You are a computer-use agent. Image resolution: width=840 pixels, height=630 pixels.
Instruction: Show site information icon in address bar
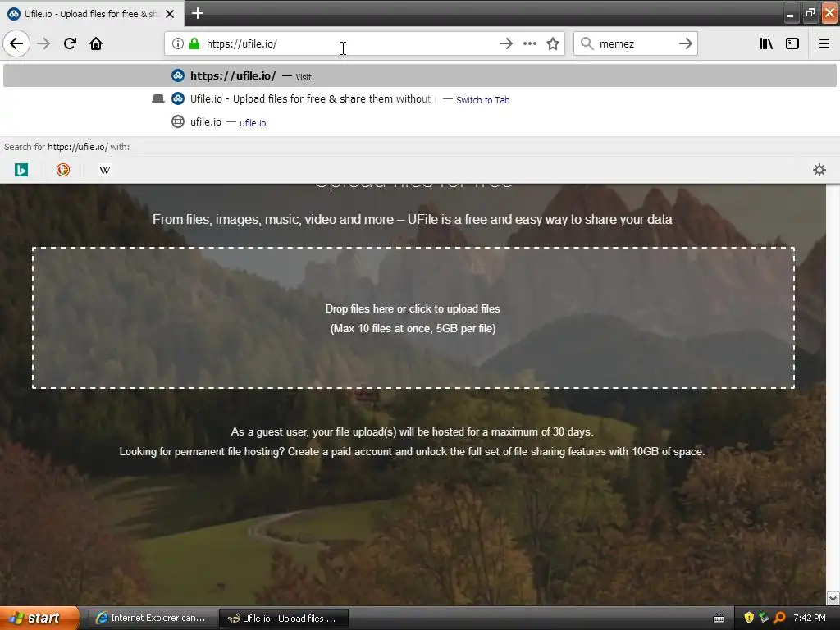177,43
